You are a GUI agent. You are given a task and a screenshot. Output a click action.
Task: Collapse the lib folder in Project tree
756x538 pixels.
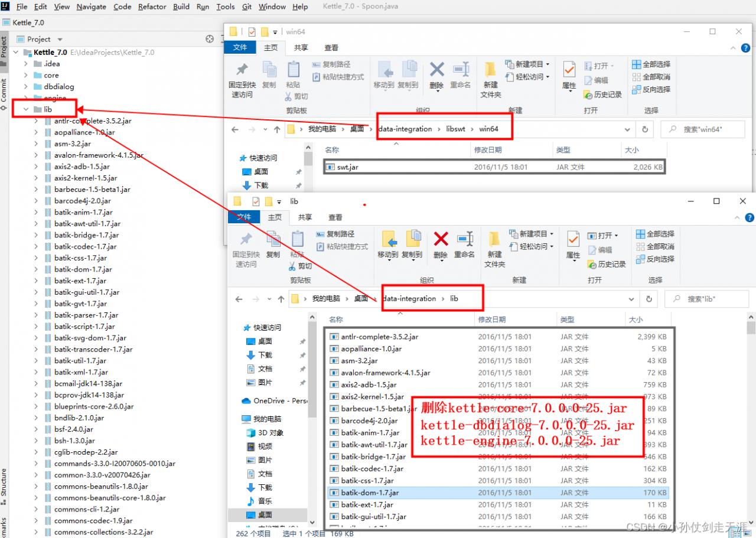click(x=25, y=109)
